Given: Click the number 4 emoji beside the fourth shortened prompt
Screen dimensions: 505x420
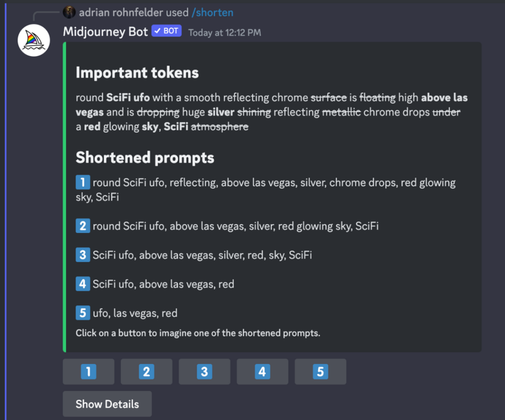Looking at the screenshot, I should pyautogui.click(x=83, y=284).
